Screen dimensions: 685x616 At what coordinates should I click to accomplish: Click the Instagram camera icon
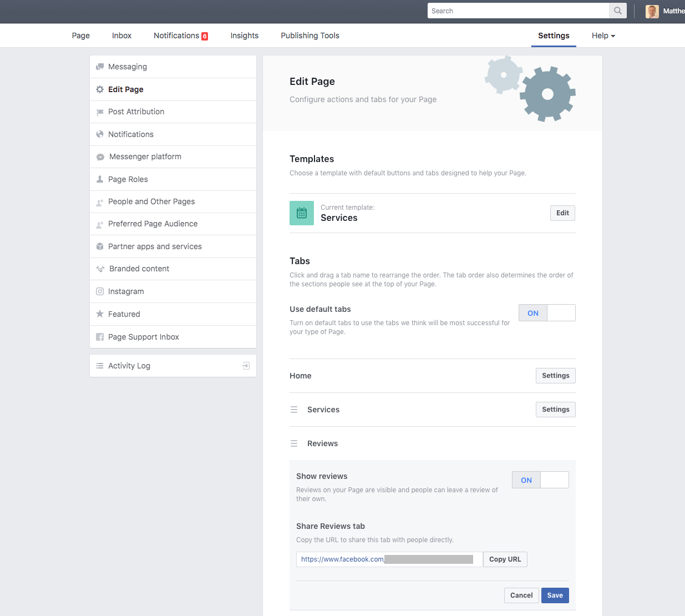tap(100, 291)
